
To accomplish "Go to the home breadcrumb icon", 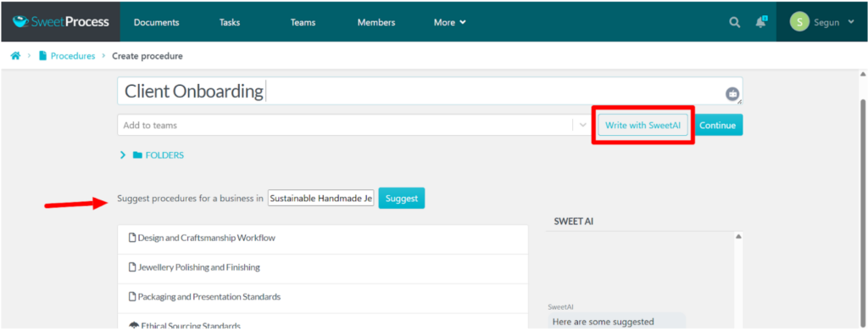I will (x=16, y=56).
